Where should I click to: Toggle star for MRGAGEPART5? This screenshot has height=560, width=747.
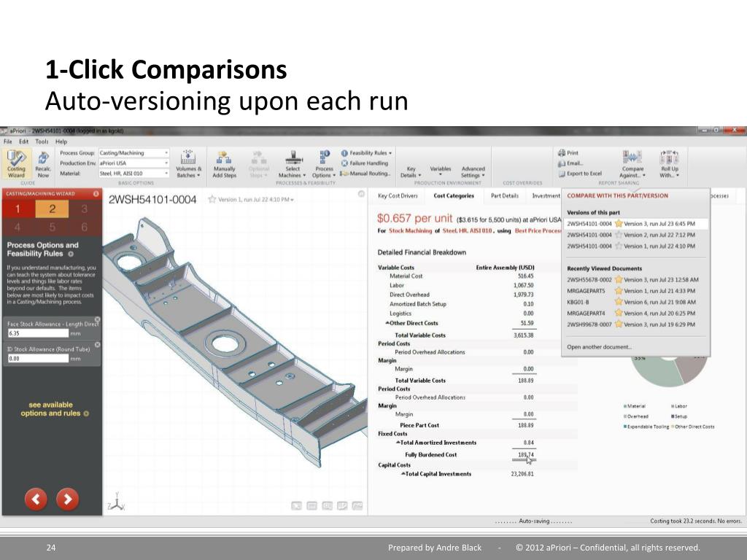click(619, 291)
